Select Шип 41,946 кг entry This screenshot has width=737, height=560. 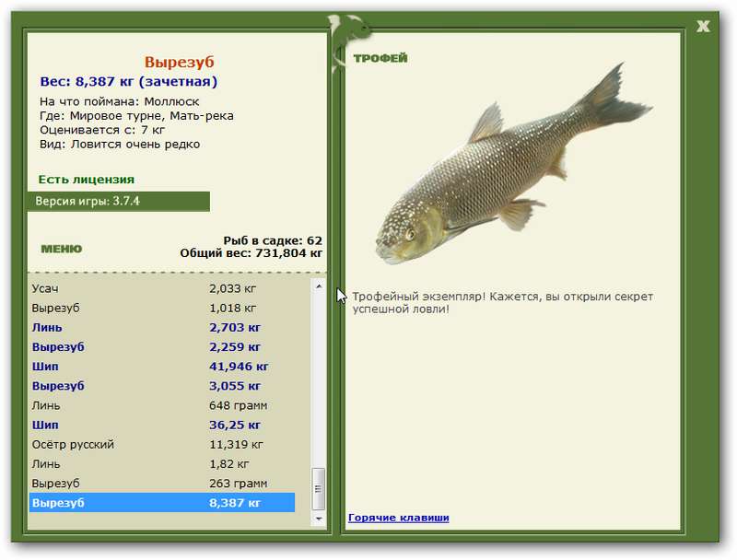pyautogui.click(x=162, y=367)
